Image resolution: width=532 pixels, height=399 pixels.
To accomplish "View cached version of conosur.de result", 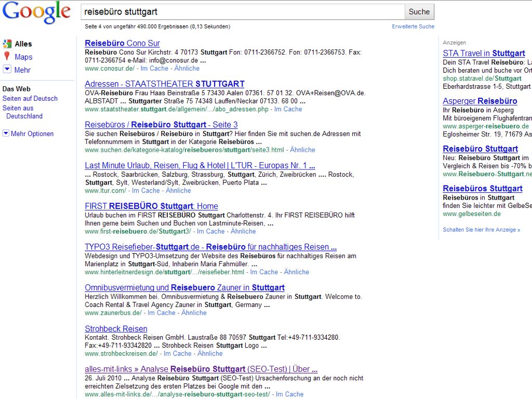I will coord(154,69).
